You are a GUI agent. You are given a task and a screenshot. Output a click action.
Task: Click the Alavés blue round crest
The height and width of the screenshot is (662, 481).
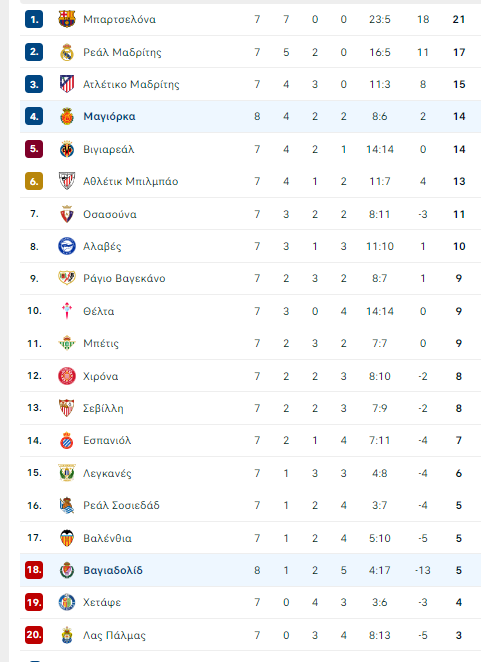click(x=67, y=246)
